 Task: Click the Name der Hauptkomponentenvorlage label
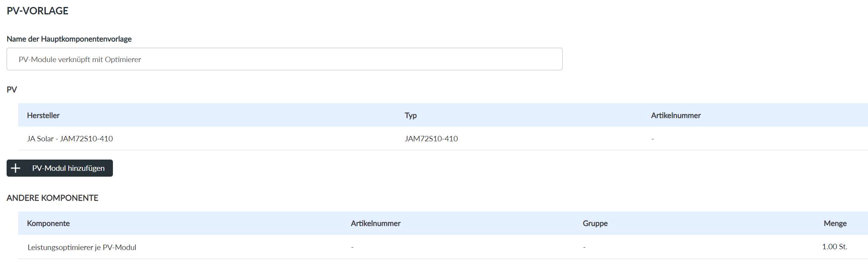pos(69,39)
